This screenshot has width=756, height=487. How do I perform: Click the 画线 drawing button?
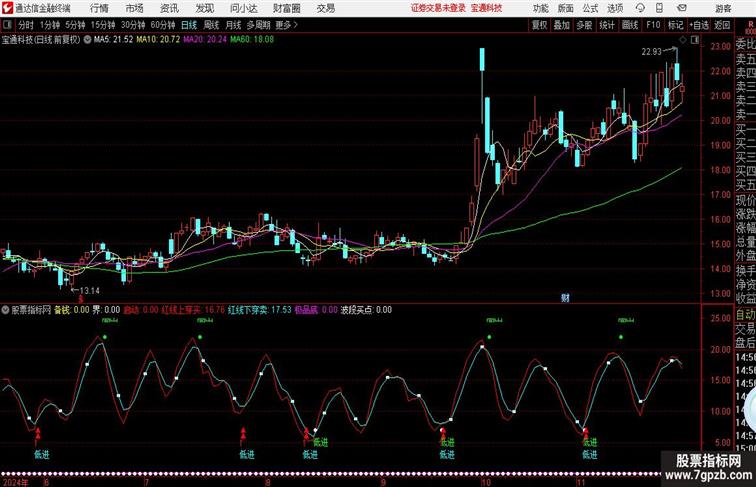click(x=630, y=25)
